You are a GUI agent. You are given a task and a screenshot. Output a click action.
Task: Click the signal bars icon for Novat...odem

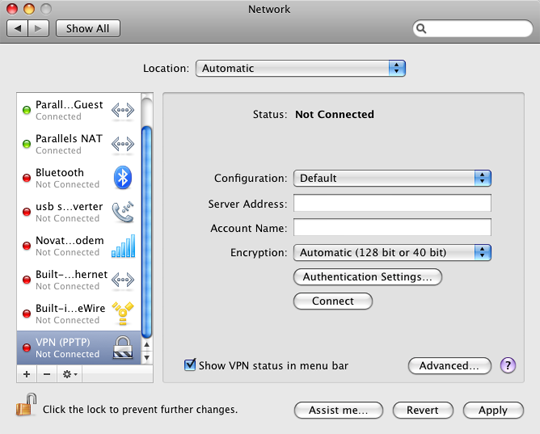(x=123, y=246)
